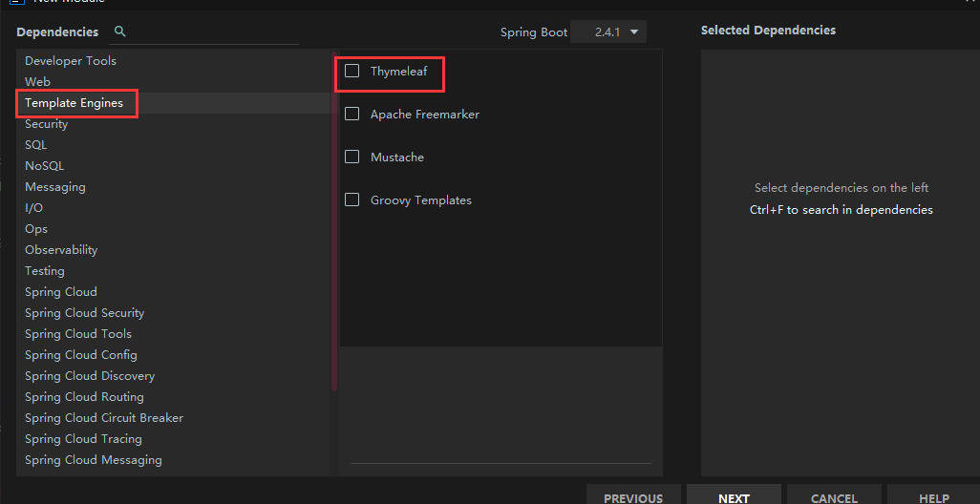Select the Messaging category
Screen dimensions: 980x504
(55, 187)
